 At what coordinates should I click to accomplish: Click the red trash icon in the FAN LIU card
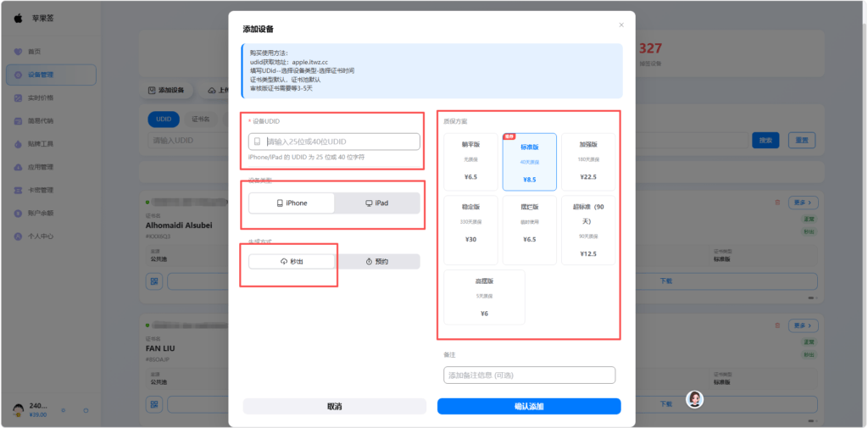pyautogui.click(x=777, y=325)
